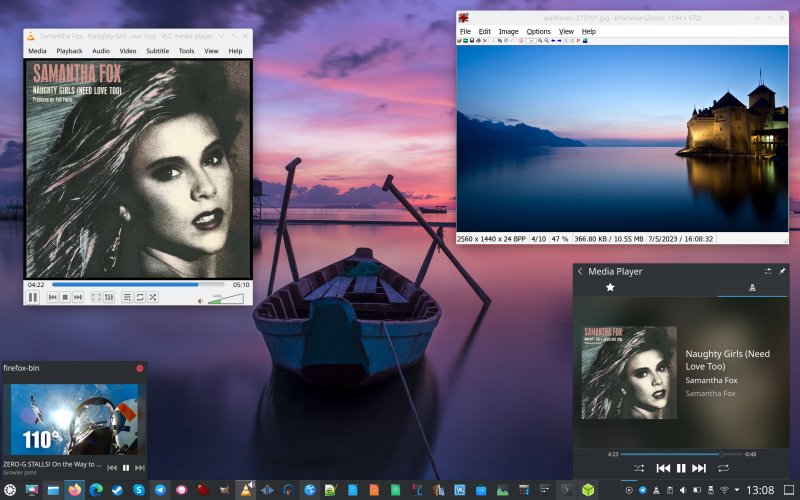
Task: Open Media Player widget configure settings
Action: point(768,271)
